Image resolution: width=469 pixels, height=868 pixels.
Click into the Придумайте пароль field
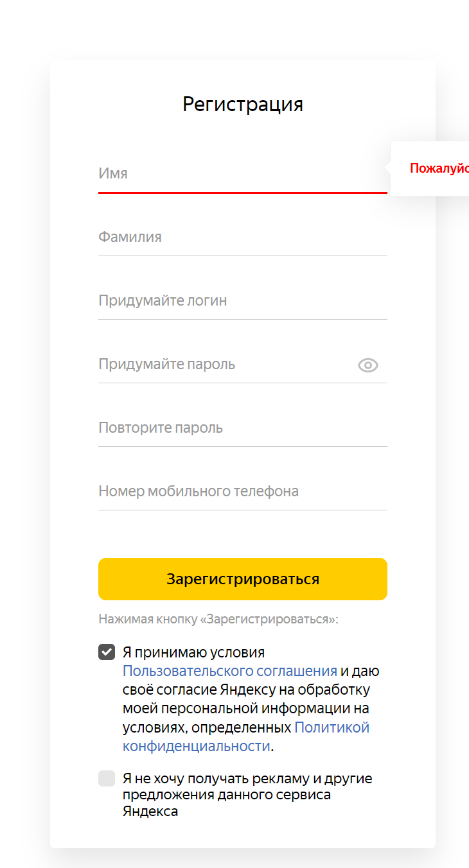pos(225,364)
